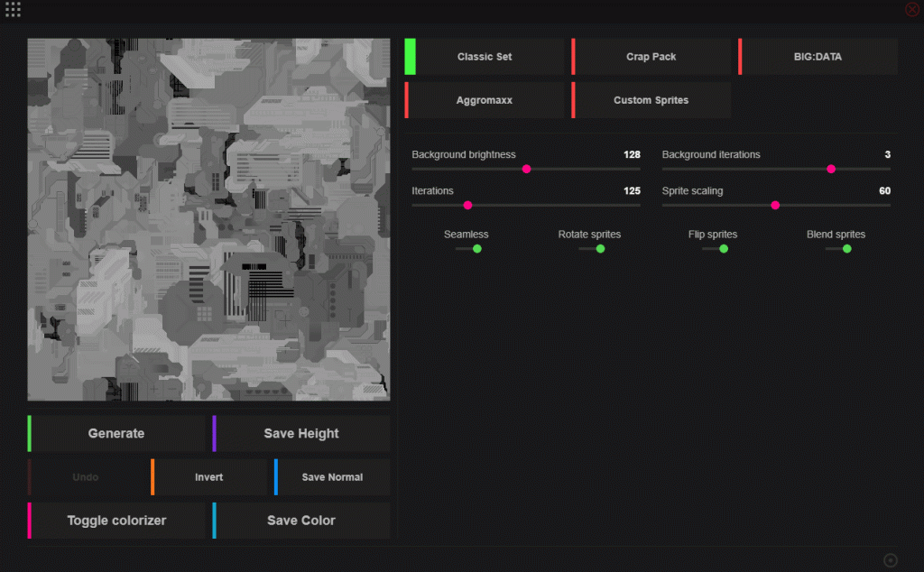Open the Custom Sprites option
This screenshot has height=572, width=924.
pos(651,100)
